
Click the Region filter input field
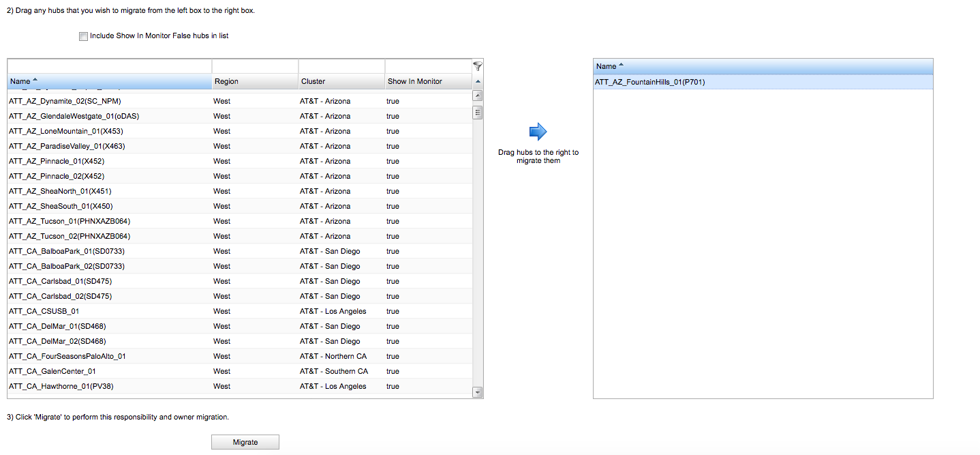coord(254,66)
